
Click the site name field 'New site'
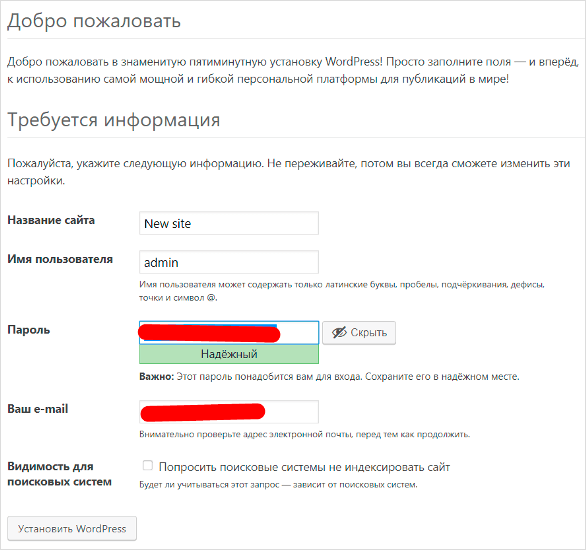[229, 223]
